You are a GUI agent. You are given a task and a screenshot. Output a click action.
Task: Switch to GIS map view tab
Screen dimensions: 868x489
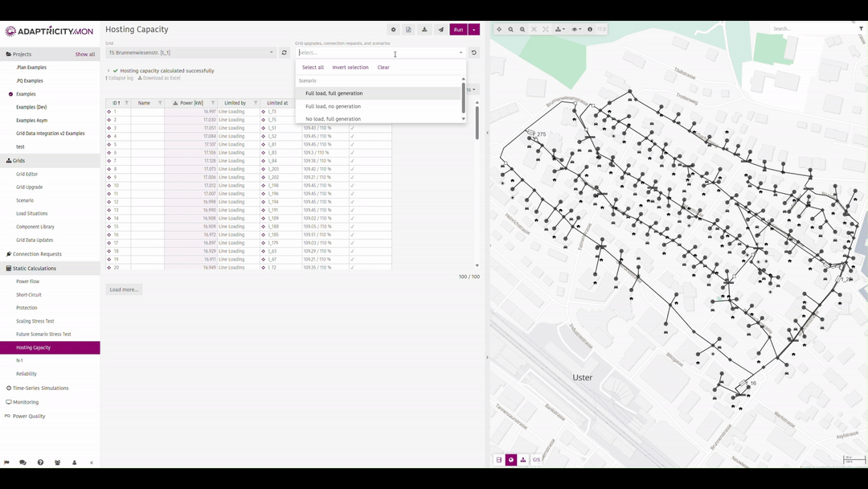(x=536, y=460)
